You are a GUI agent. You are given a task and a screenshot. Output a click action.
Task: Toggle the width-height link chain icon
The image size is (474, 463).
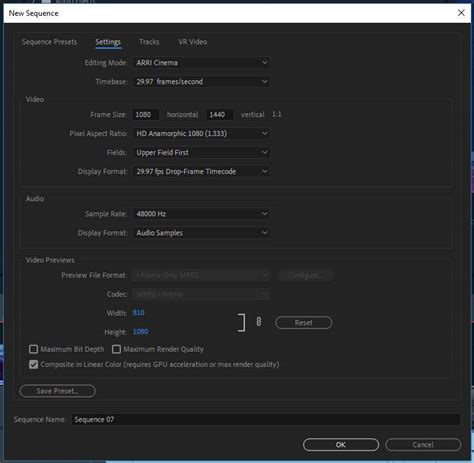259,322
